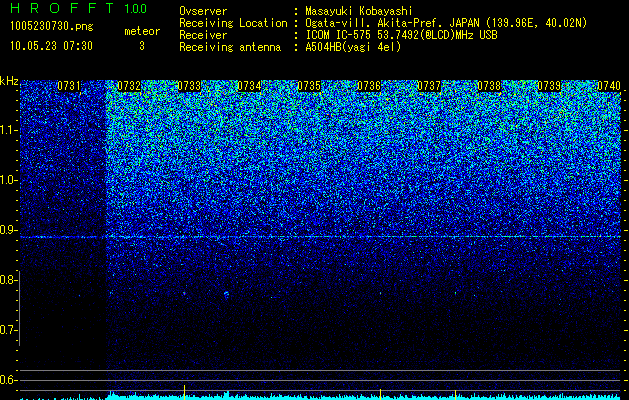629x400 pixels.
Task: Click the Receiving Location field label
Action: (x=233, y=23)
